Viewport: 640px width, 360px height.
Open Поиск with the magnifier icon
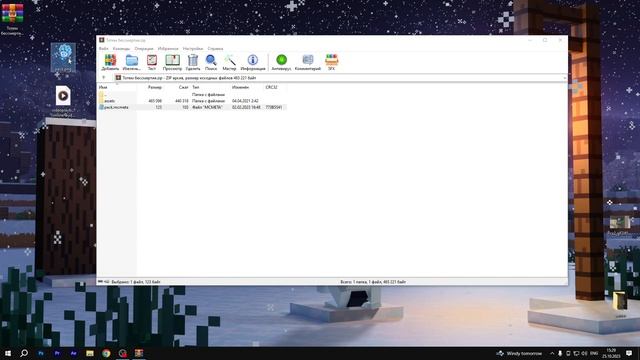(x=211, y=62)
